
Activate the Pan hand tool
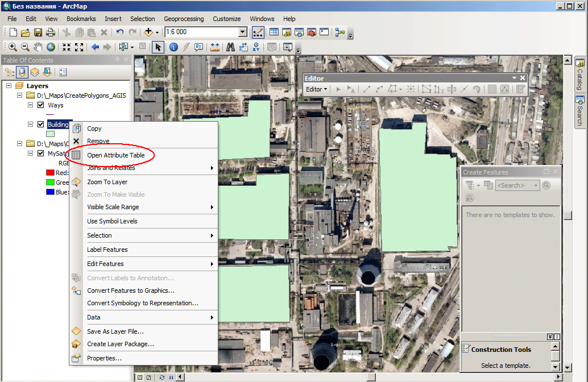(38, 47)
